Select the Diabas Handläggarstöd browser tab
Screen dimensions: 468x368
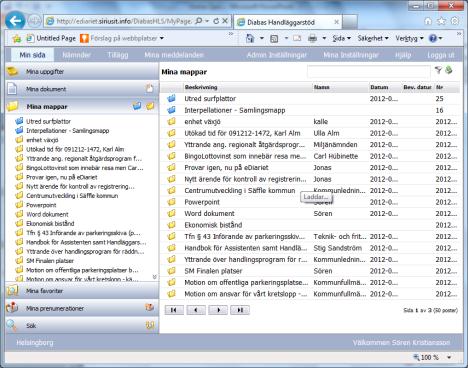[288, 22]
